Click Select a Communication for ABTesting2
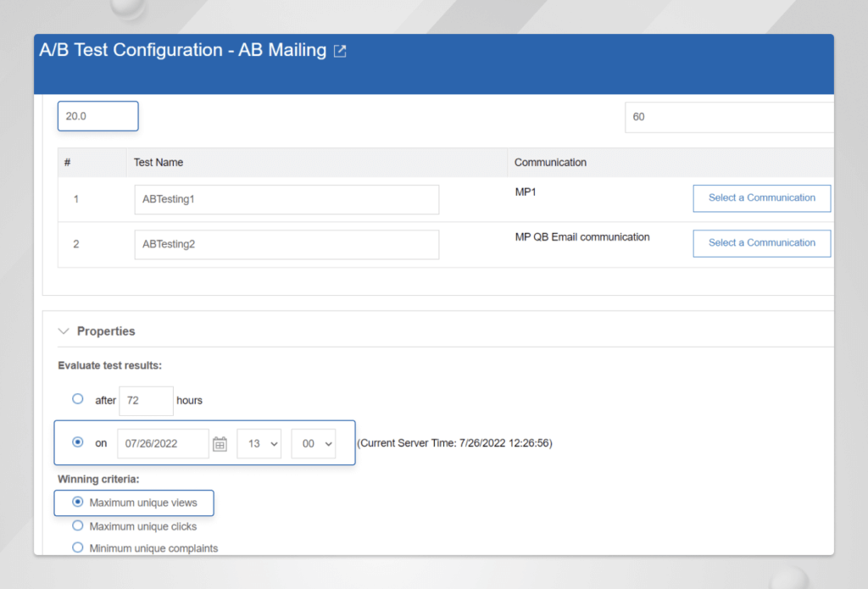The width and height of the screenshot is (868, 589). [x=761, y=243]
